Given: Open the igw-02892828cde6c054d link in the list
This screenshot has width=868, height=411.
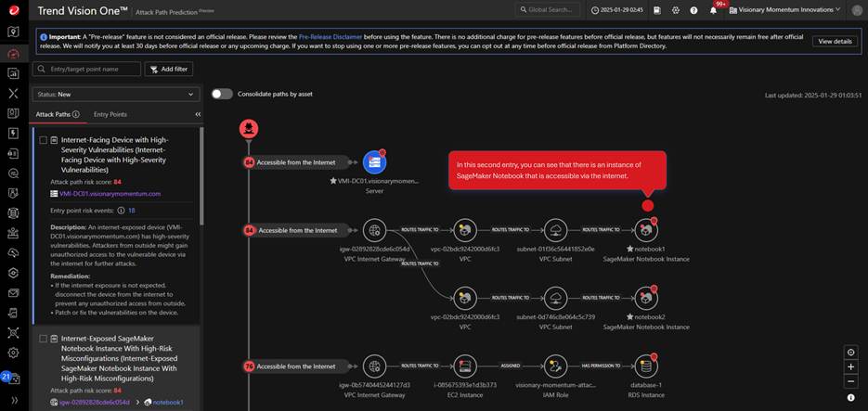Looking at the screenshot, I should pyautogui.click(x=94, y=402).
